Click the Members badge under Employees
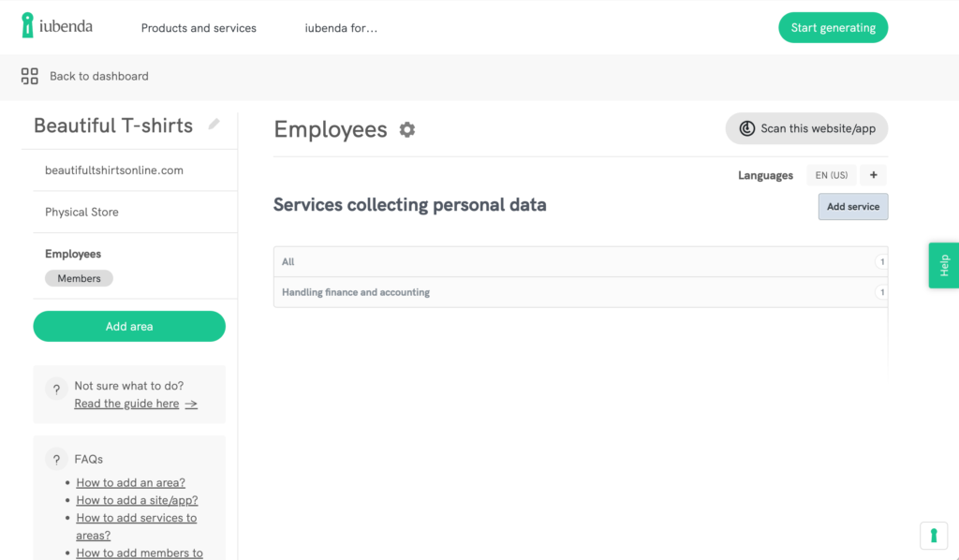Image resolution: width=959 pixels, height=560 pixels. (79, 278)
